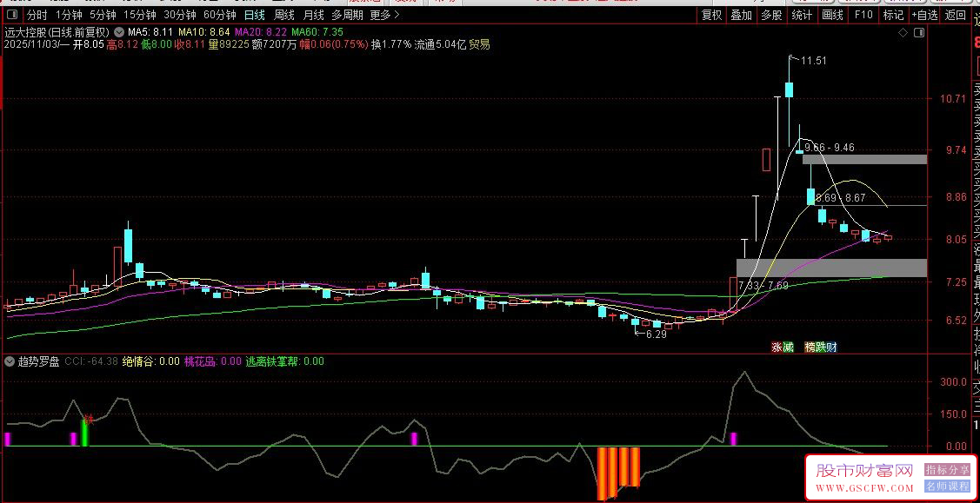Click the diamond marker icon above the chart
The height and width of the screenshot is (503, 980).
tap(904, 31)
